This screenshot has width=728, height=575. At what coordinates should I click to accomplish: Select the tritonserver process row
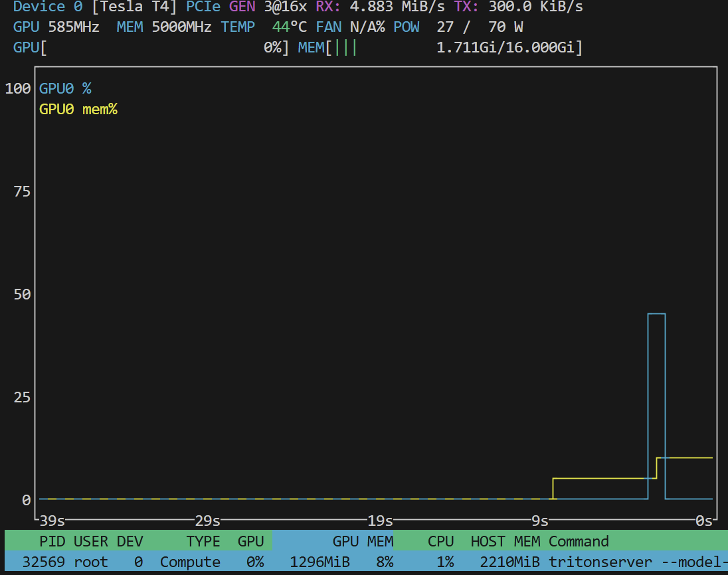tap(364, 562)
